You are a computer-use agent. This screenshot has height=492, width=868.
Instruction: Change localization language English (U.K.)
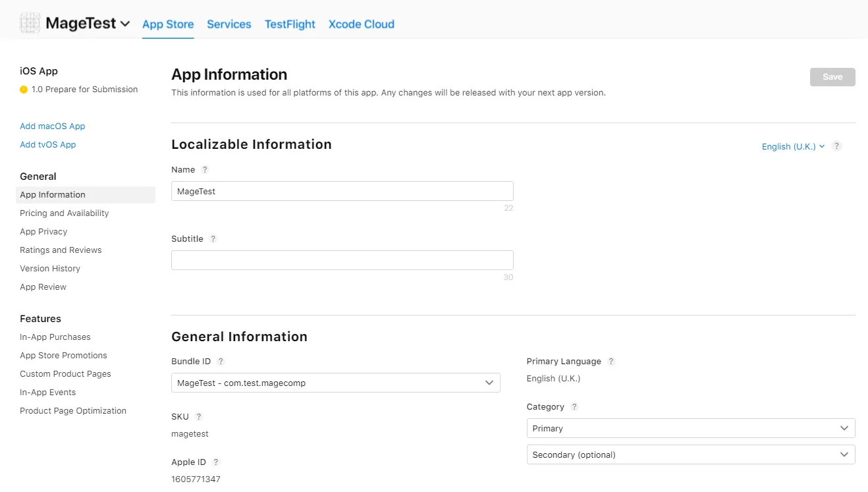click(x=793, y=146)
